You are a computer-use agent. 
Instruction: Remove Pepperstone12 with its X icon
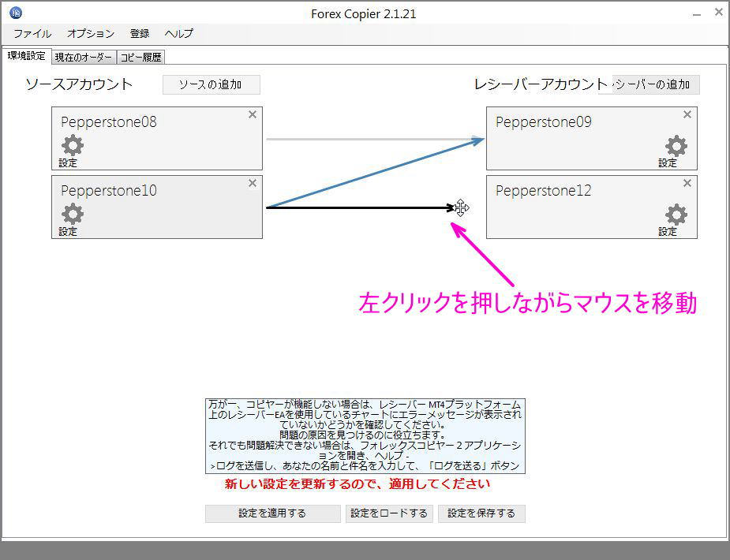[687, 183]
